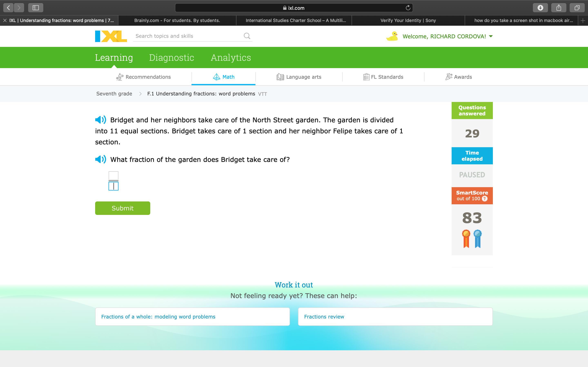Play audio for the Bridget fraction question
Image resolution: width=588 pixels, height=367 pixels.
pos(101,159)
